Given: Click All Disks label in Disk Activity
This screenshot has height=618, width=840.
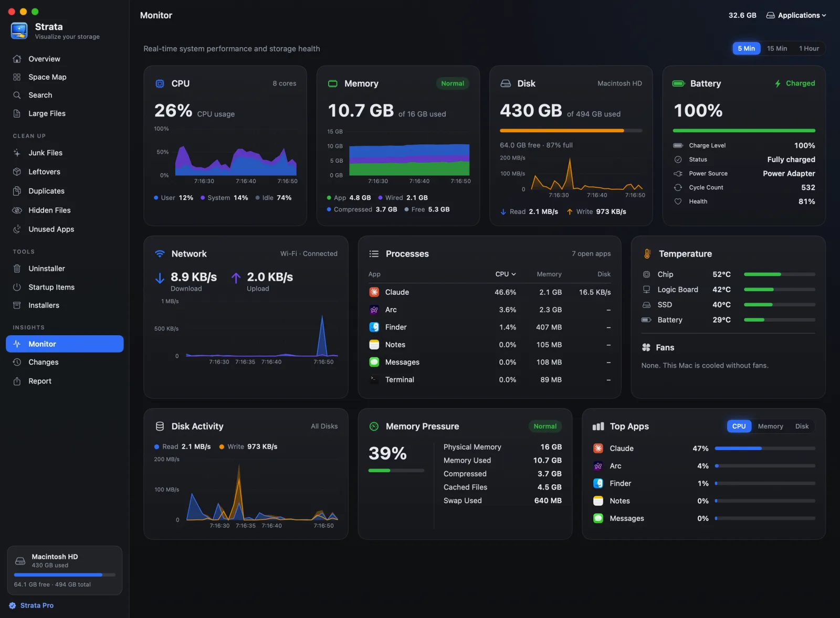Looking at the screenshot, I should [324, 426].
